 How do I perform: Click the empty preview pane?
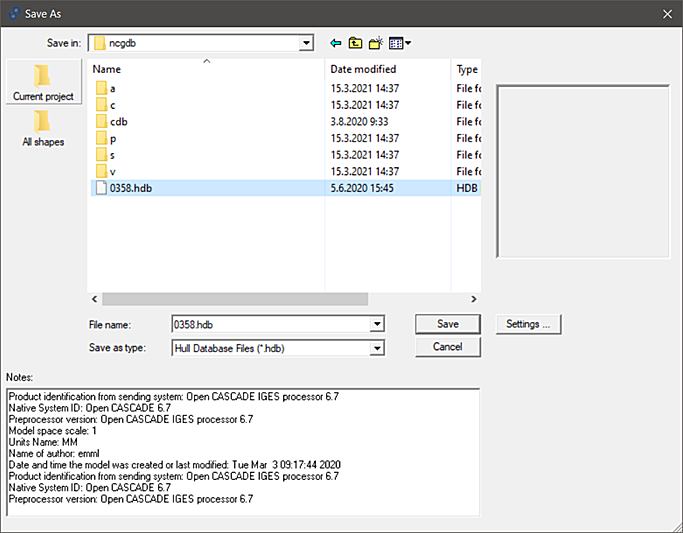pos(583,171)
